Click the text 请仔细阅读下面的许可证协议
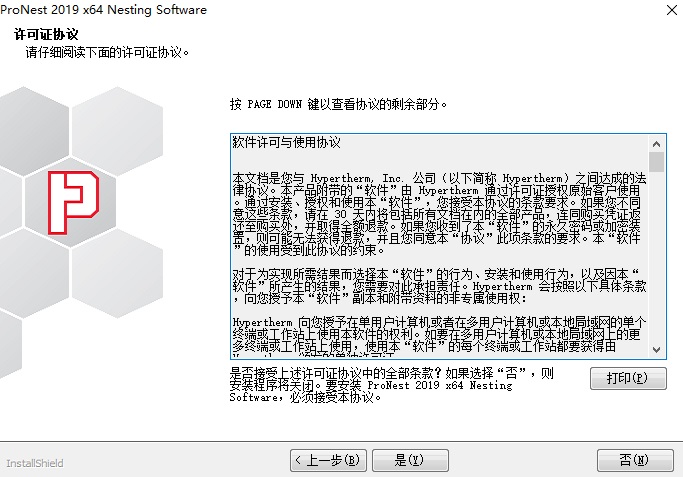 click(107, 53)
